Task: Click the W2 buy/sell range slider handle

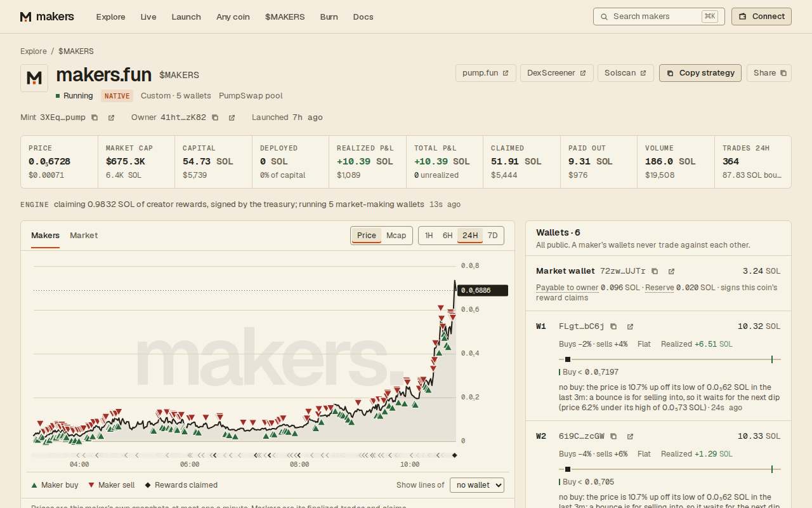Action: click(x=568, y=469)
